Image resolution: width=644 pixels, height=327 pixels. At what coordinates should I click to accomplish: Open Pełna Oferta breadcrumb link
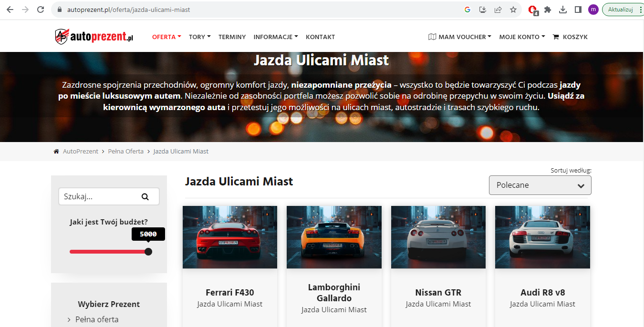click(125, 151)
